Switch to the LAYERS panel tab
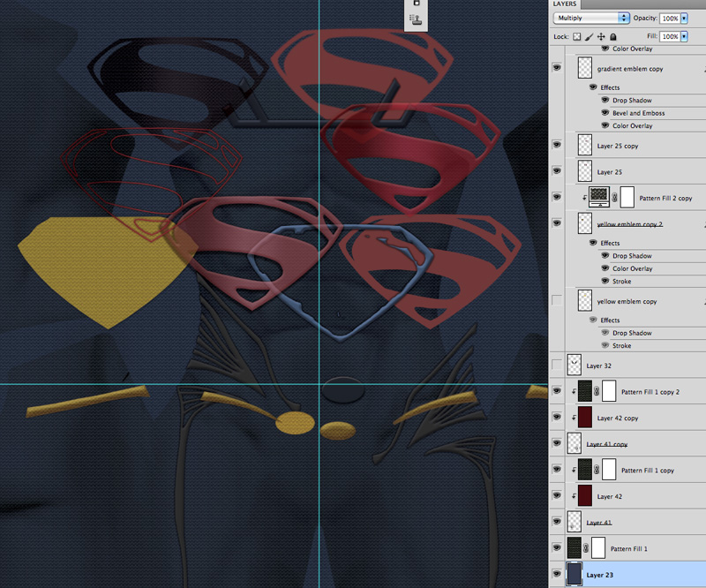Screen dimensions: 706x588 565,4
